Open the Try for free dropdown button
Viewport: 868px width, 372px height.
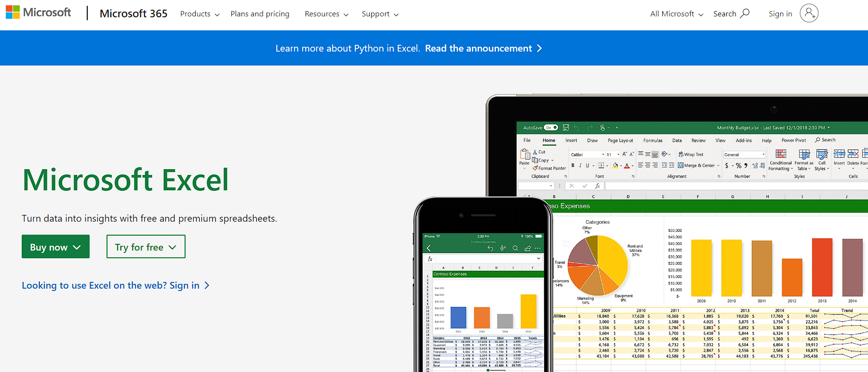pyautogui.click(x=146, y=247)
